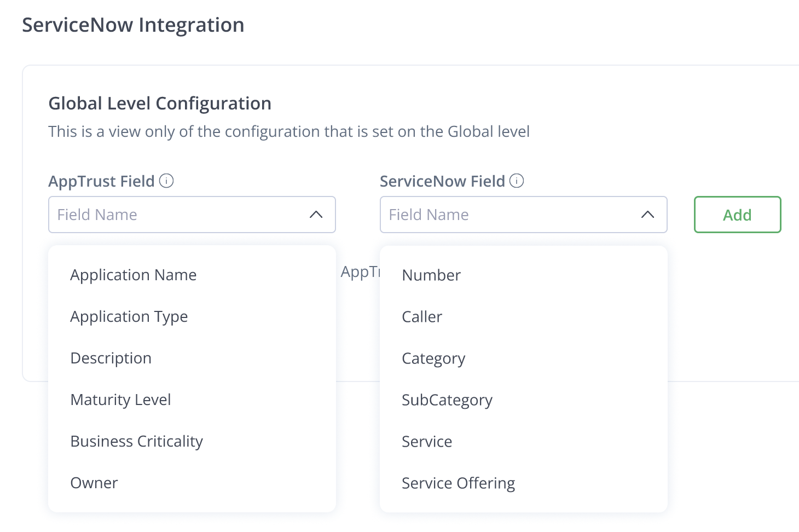Click the Add button
799x532 pixels.
[737, 215]
